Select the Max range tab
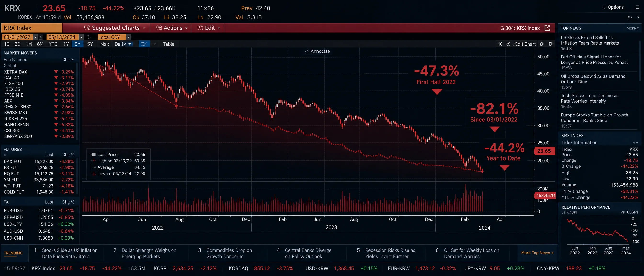Image resolution: width=644 pixels, height=276 pixels. 104,44
